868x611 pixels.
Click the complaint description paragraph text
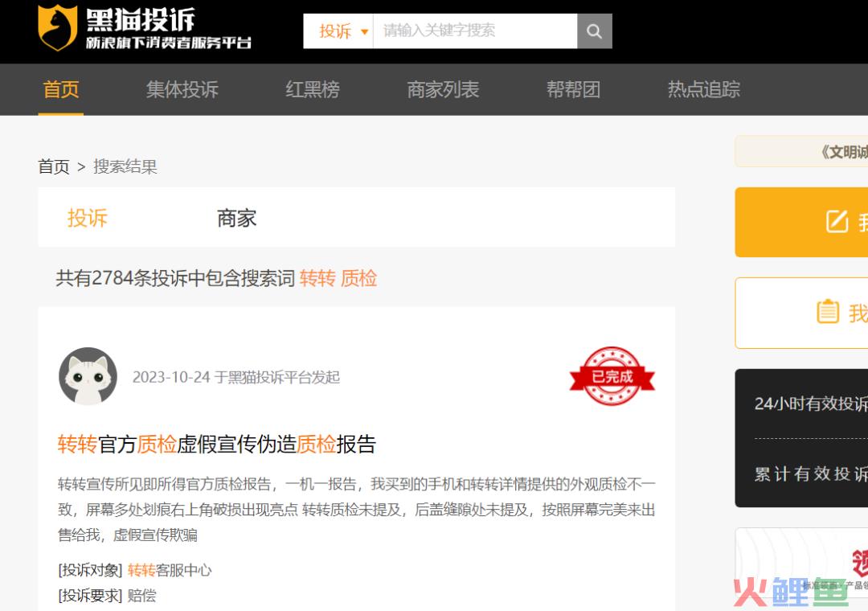click(357, 510)
